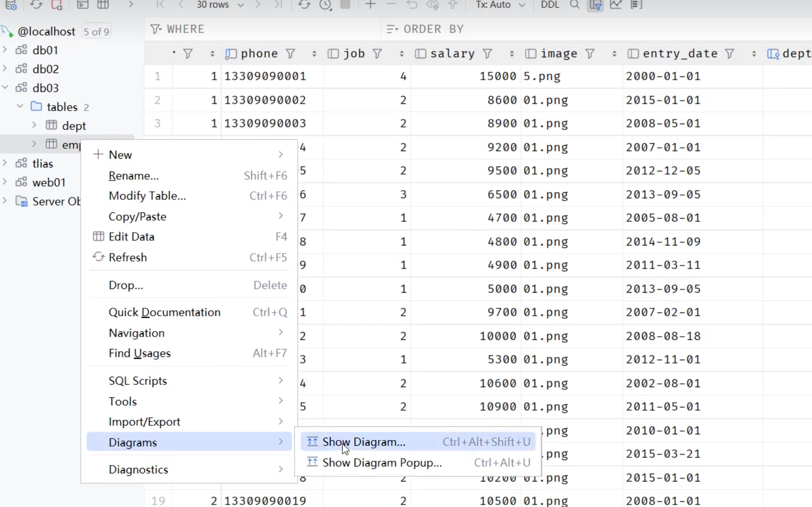Click the DDL button
Viewport: 812px width, 507px height.
550,5
